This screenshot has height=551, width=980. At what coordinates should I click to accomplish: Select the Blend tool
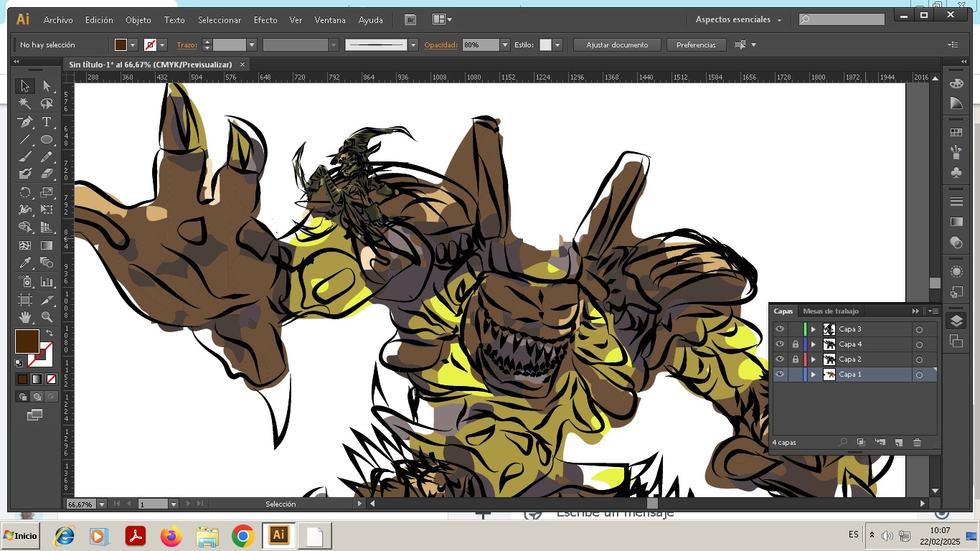coord(47,263)
